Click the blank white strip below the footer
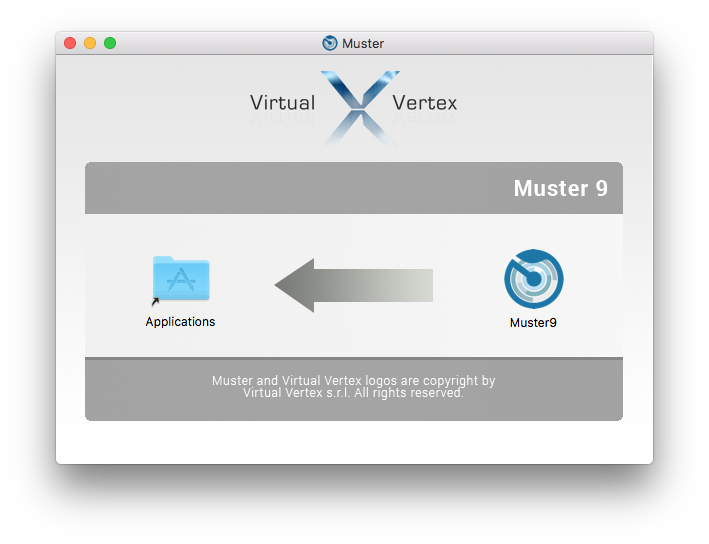Viewport: 709px width, 544px height. [353, 442]
